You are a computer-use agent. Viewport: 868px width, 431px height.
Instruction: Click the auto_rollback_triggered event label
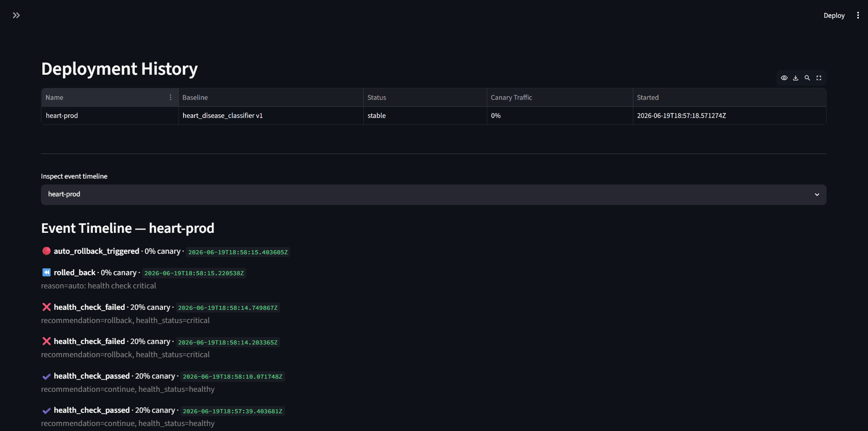[97, 251]
